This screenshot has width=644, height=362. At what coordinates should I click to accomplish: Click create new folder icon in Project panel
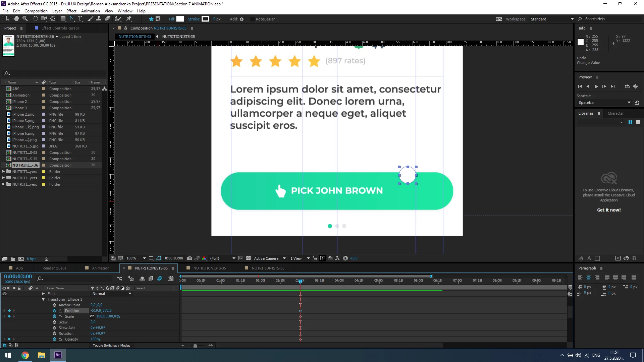click(x=13, y=259)
